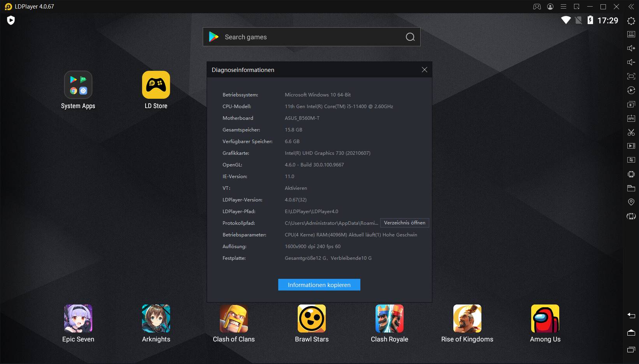This screenshot has width=639, height=364.
Task: Click the volume up speaker icon
Action: point(631,48)
